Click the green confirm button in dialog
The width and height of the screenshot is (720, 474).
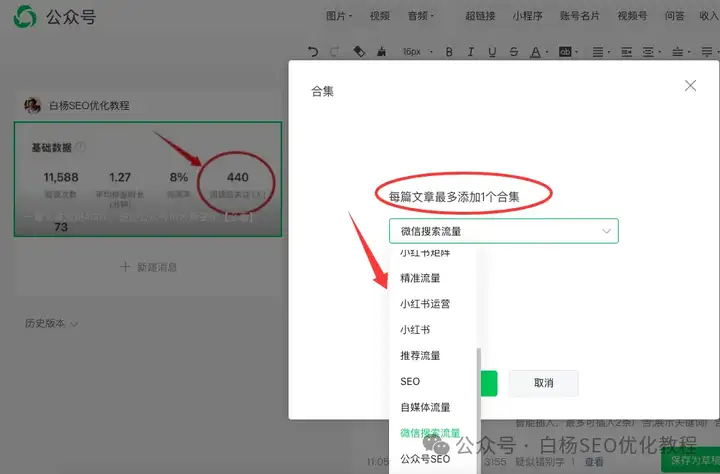pyautogui.click(x=489, y=383)
